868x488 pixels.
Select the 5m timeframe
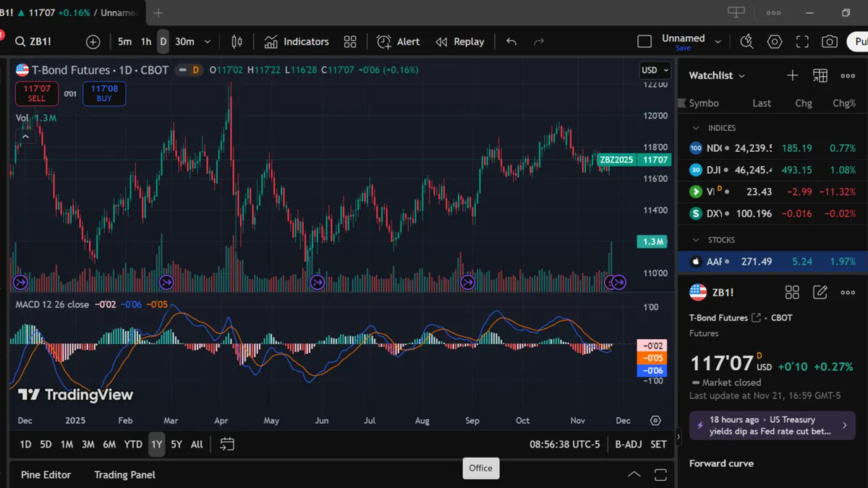[124, 42]
